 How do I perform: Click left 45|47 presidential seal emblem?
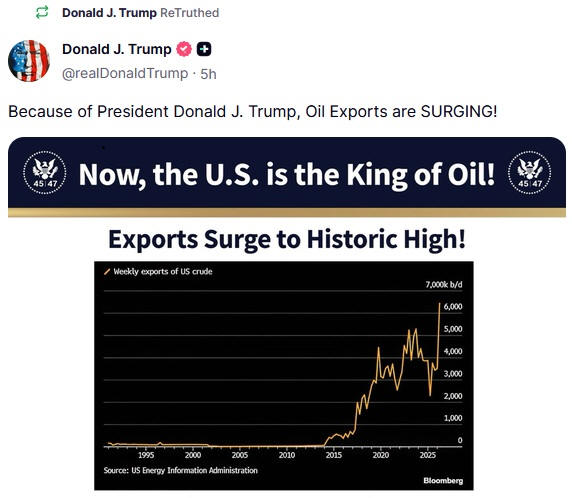[45, 173]
